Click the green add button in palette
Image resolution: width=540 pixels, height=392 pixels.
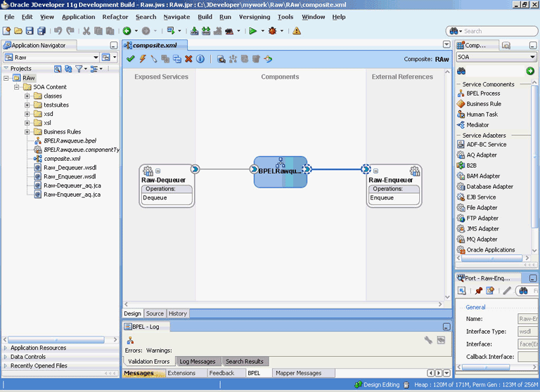point(530,71)
